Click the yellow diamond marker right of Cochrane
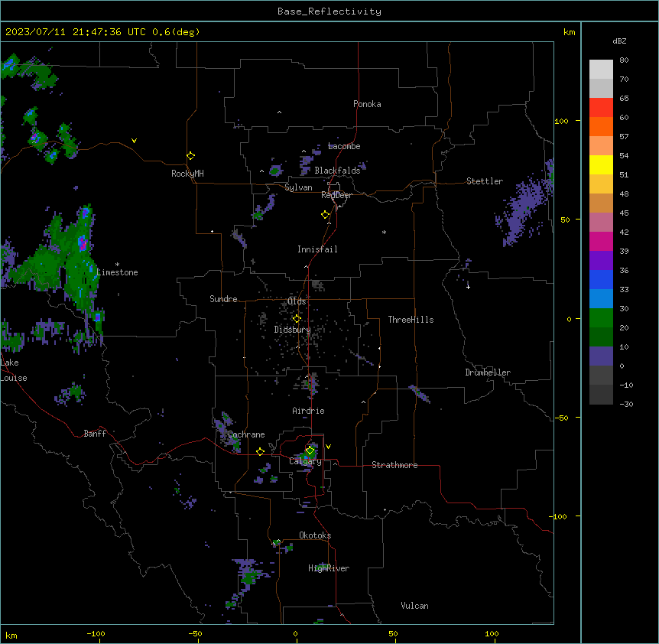Image resolution: width=659 pixels, height=644 pixels. 260,451
